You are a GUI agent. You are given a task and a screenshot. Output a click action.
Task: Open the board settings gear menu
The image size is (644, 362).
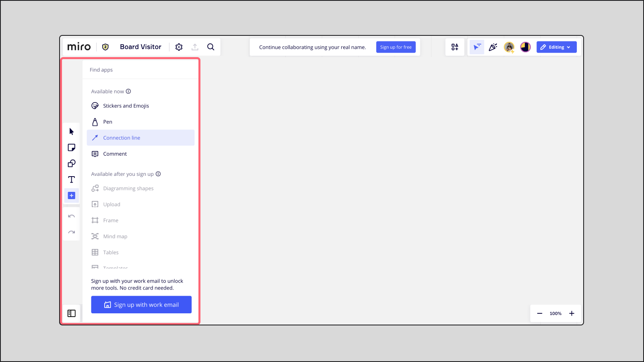click(179, 47)
